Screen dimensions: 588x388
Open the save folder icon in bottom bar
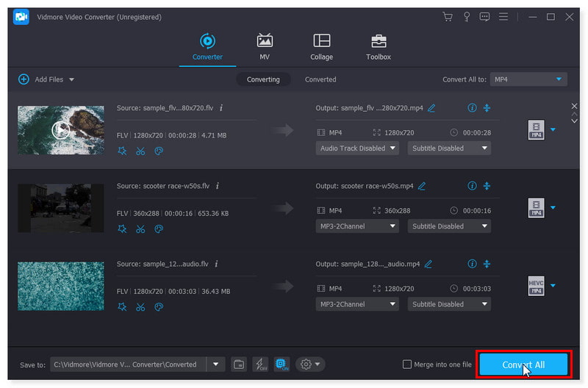[239, 364]
